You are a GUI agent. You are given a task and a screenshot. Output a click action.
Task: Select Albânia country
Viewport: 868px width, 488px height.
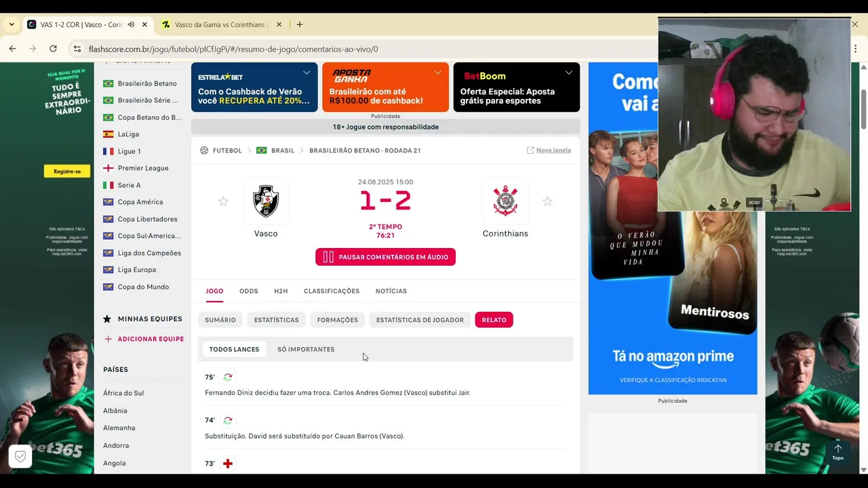115,411
